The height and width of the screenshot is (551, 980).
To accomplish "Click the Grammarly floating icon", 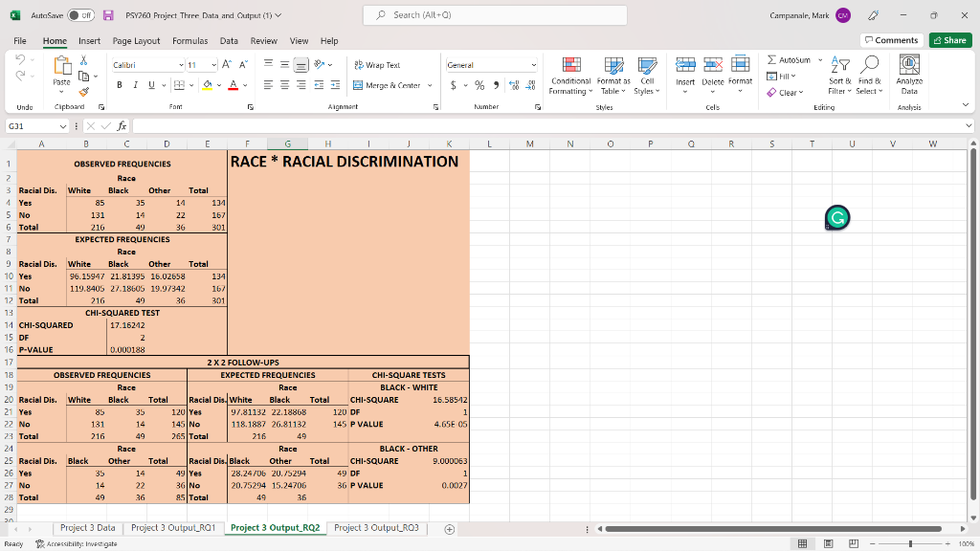I will tap(836, 218).
